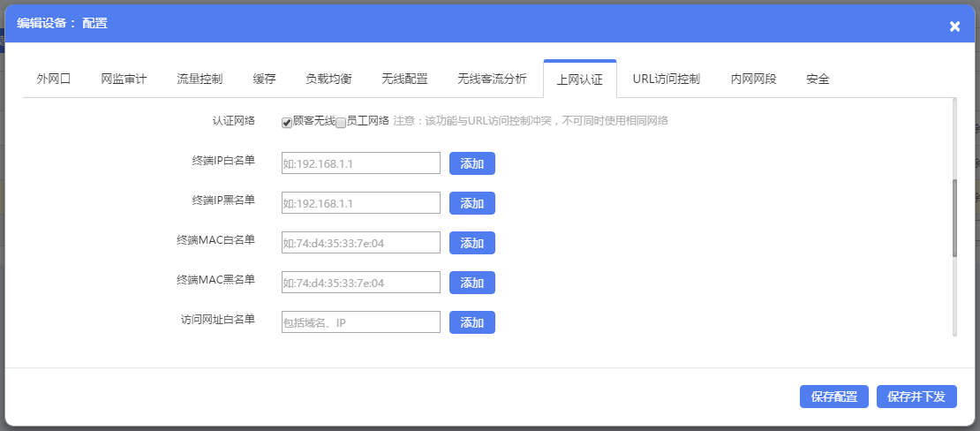Go to the 缓存 tab

[264, 79]
